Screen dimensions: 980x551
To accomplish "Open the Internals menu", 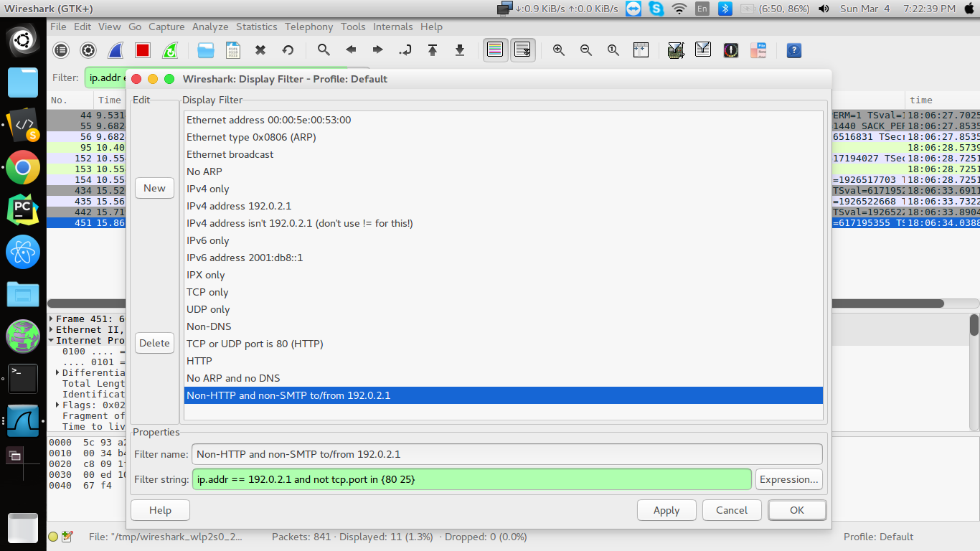I will (393, 27).
